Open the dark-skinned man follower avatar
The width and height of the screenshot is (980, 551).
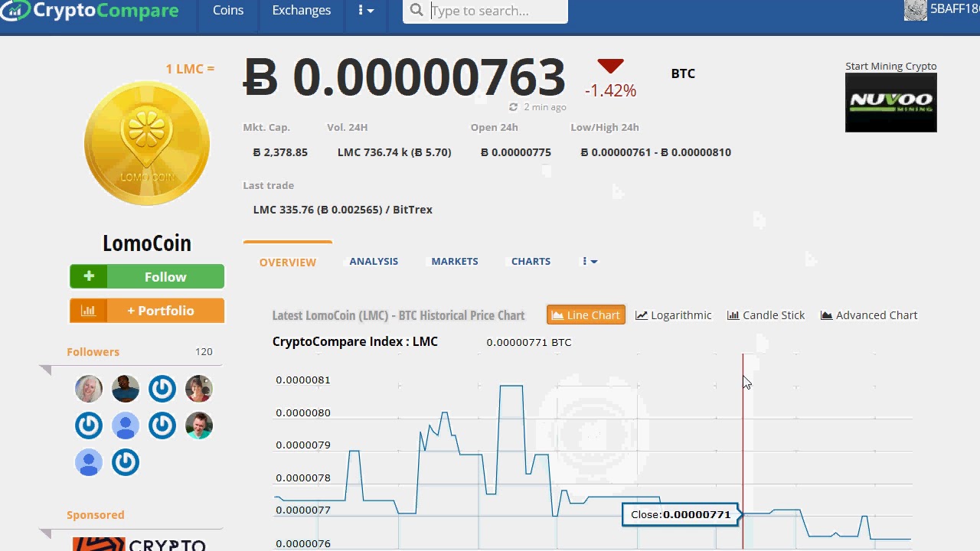[x=126, y=389]
